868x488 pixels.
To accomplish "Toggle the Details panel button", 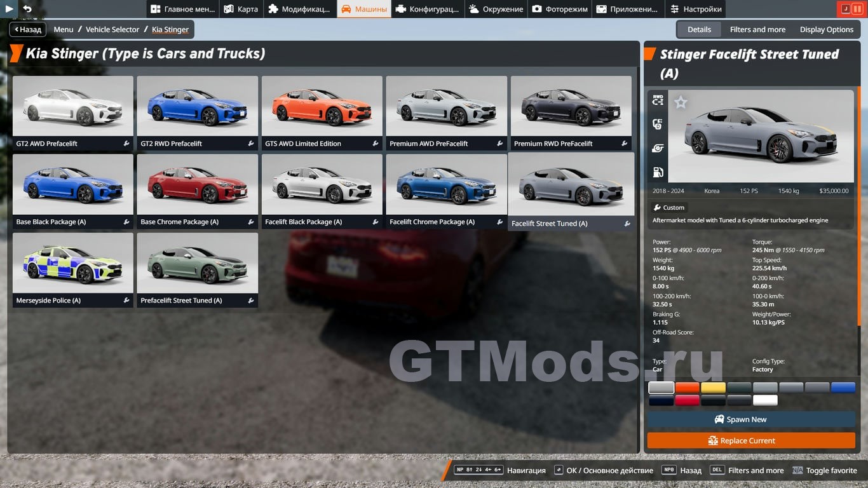I will tap(699, 29).
